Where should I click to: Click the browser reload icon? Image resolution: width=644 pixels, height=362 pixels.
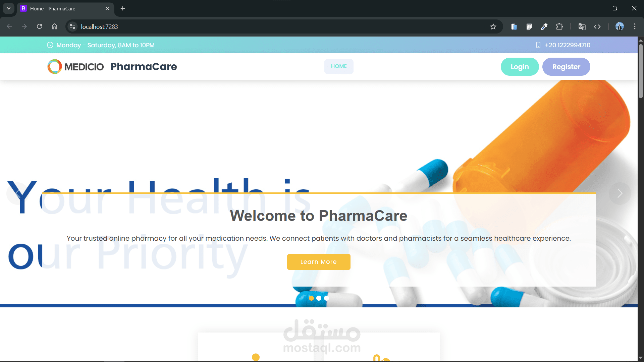coord(39,26)
